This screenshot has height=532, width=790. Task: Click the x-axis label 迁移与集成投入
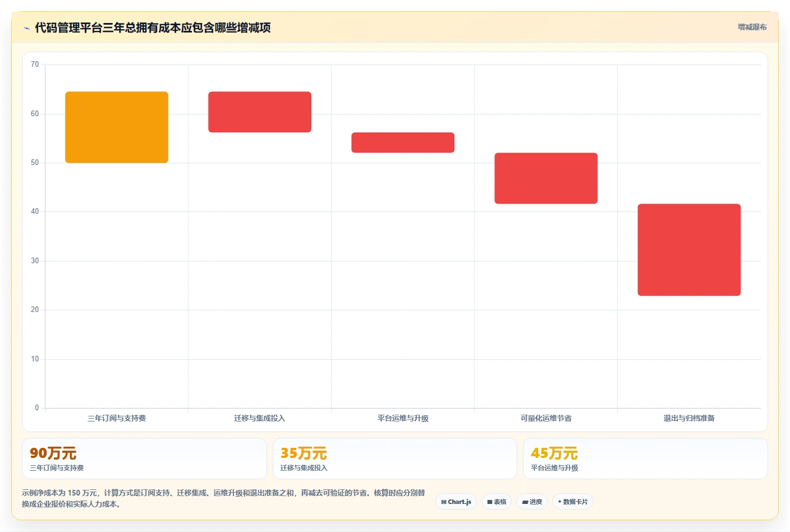pos(260,418)
